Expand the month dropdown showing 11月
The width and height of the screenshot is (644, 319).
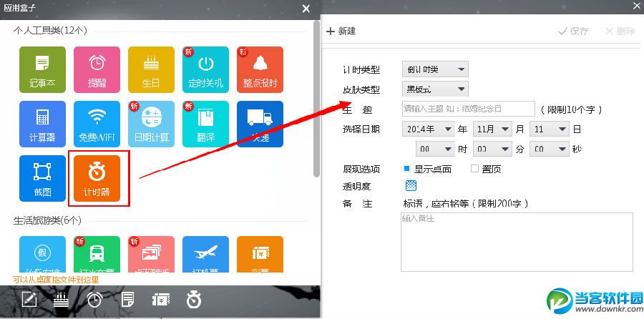[x=492, y=129]
